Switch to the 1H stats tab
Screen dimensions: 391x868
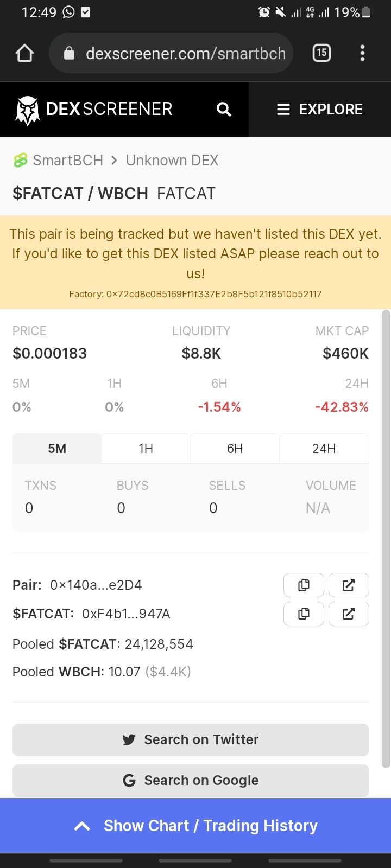pos(146,449)
